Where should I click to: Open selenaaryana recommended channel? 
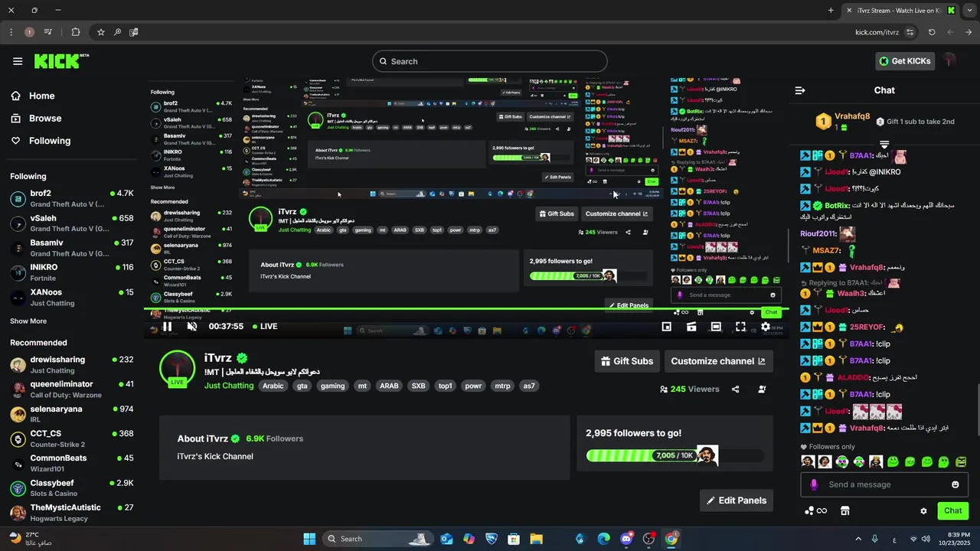click(x=72, y=414)
